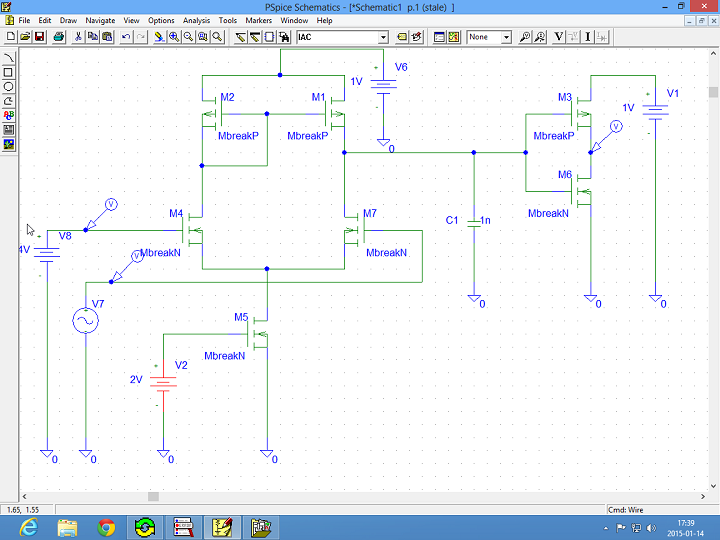Viewport: 720px width, 540px height.
Task: Expand the None marker color dropdown
Action: (x=506, y=37)
